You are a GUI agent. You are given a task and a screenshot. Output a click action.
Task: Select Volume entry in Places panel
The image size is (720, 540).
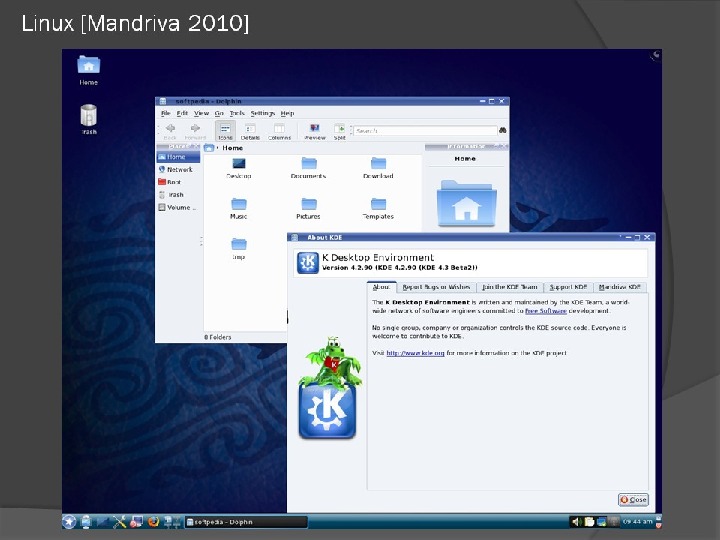point(178,208)
